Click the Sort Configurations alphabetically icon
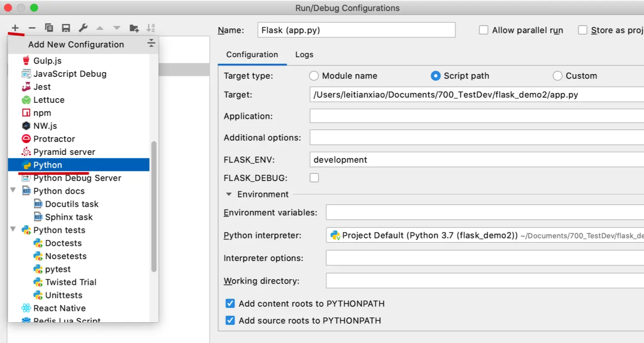 (x=151, y=28)
